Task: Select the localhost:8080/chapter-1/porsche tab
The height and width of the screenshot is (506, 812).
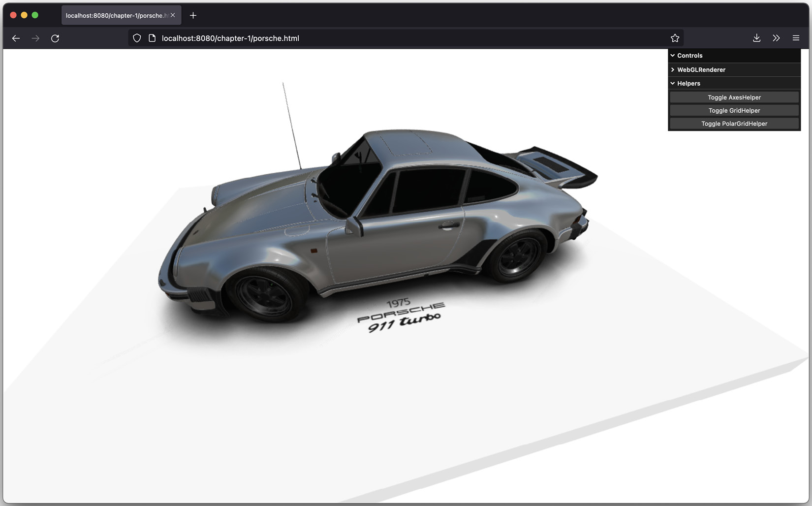Action: tap(121, 15)
